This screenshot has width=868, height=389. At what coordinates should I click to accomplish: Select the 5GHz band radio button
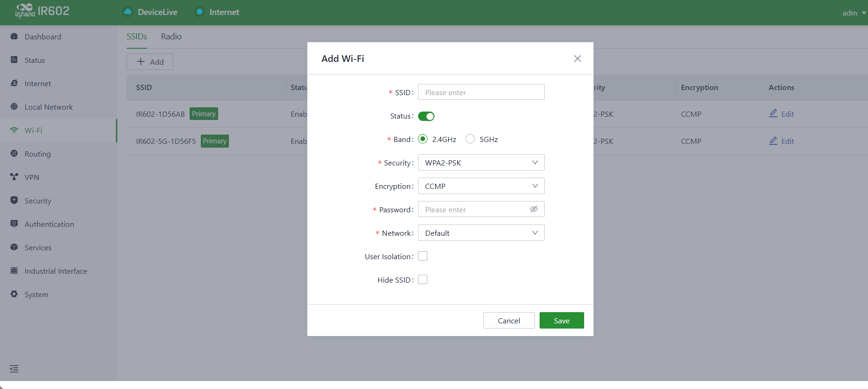point(470,139)
